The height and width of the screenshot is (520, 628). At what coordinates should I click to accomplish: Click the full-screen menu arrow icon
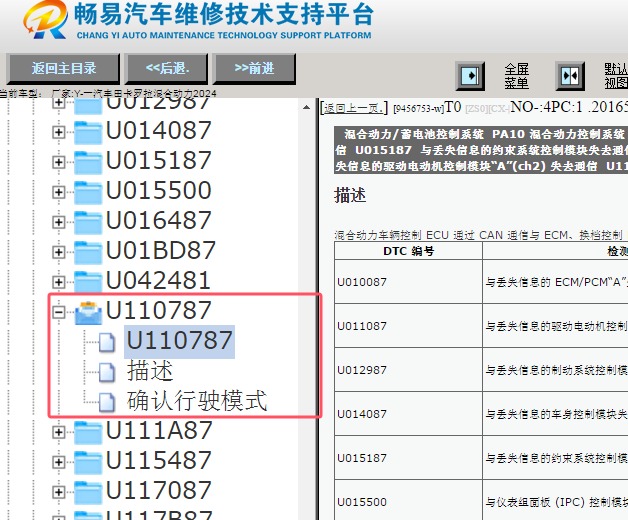point(470,76)
